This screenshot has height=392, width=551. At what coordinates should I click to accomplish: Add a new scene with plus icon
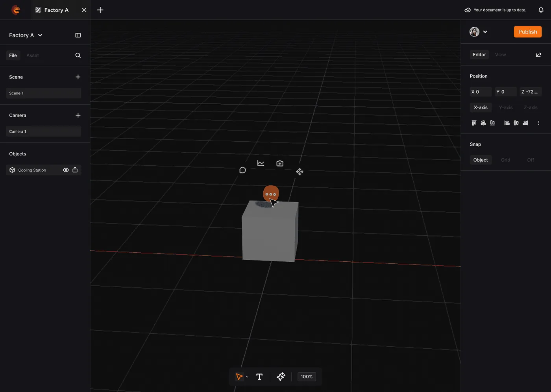pyautogui.click(x=78, y=77)
